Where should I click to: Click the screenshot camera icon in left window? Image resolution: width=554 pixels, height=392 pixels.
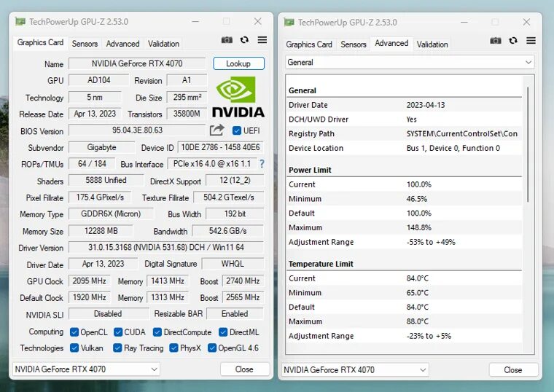227,40
